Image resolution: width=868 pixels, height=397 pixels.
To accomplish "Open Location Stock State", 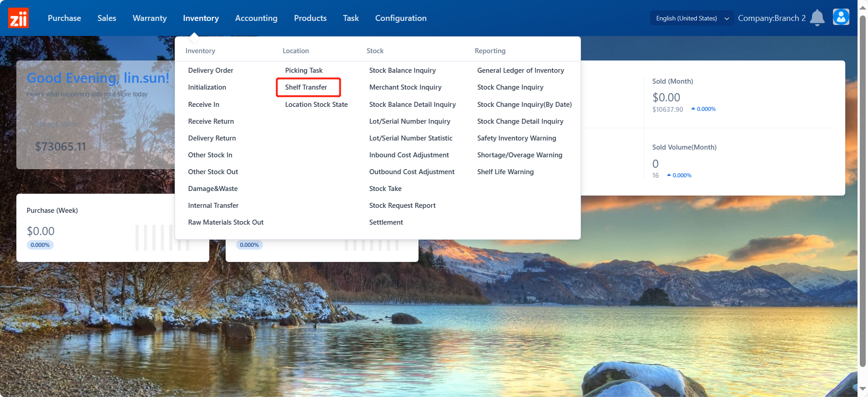I will tap(317, 105).
